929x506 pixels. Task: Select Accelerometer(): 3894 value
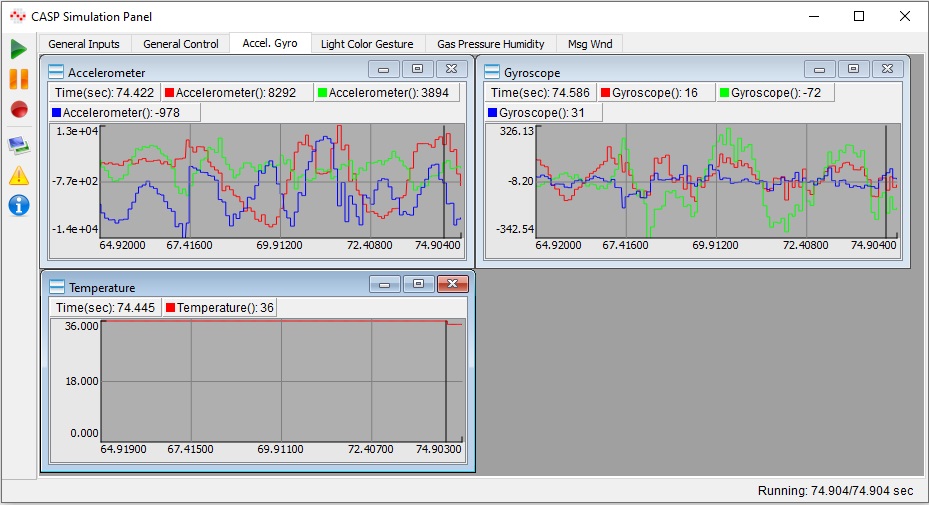coord(387,92)
